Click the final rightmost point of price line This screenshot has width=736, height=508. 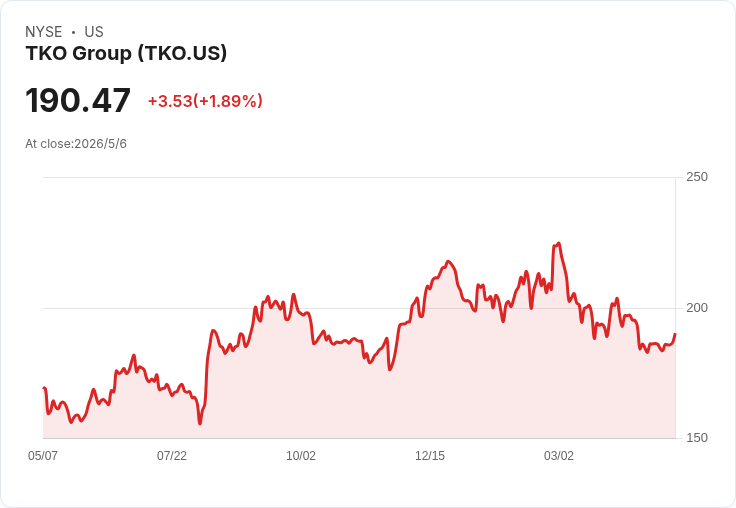675,334
